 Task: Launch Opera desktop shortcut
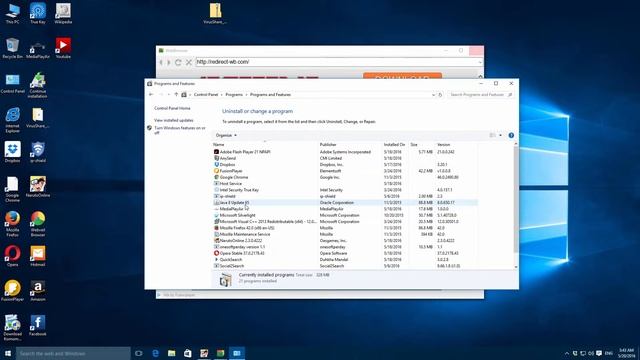(12, 256)
